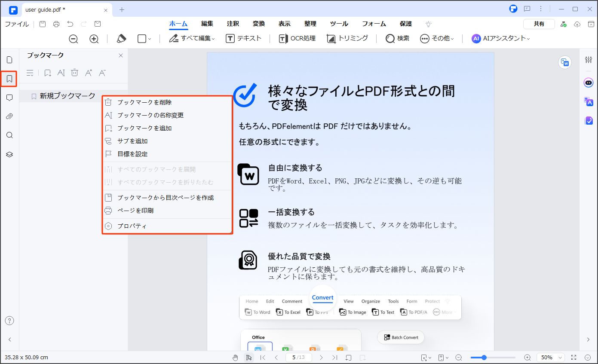
Task: Open the layers panel in left sidebar
Action: [9, 154]
